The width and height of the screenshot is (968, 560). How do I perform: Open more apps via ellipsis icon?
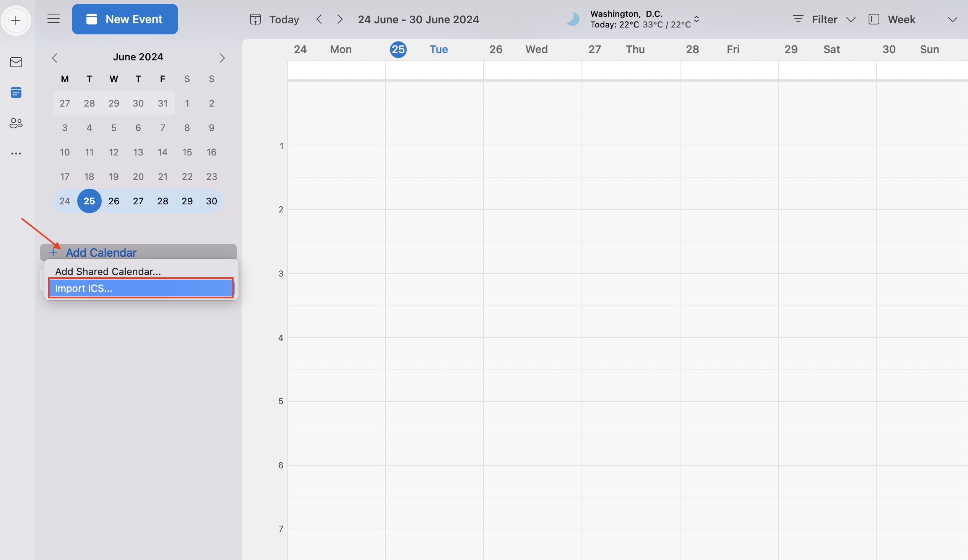[x=16, y=154]
